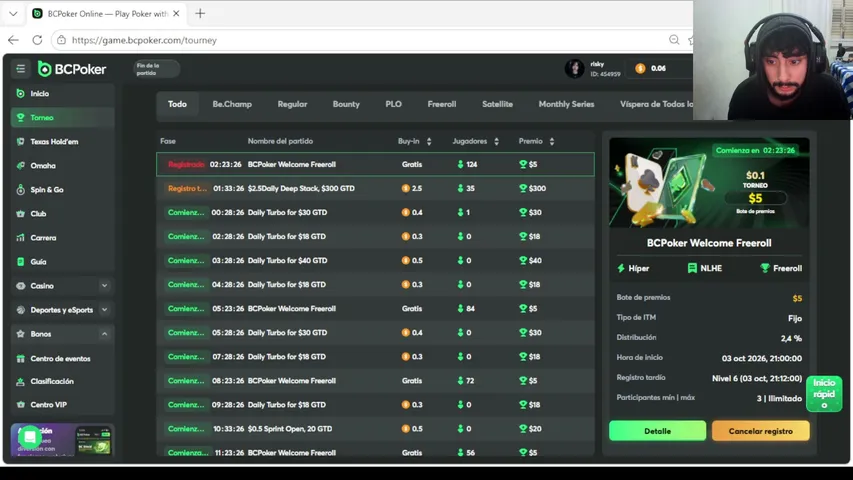
Task: Switch to the Bounty tab
Action: click(346, 104)
